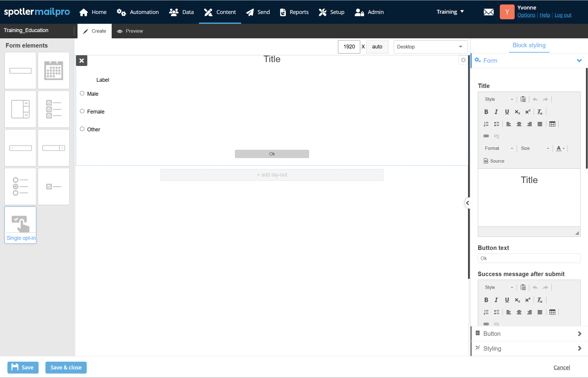Image resolution: width=588 pixels, height=378 pixels.
Task: Click the Ok form button
Action: pyautogui.click(x=272, y=154)
